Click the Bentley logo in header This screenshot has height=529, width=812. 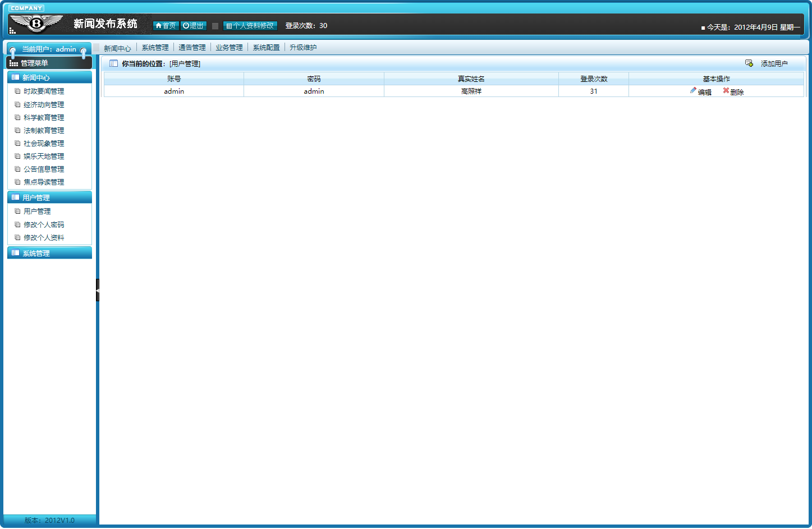(x=36, y=24)
